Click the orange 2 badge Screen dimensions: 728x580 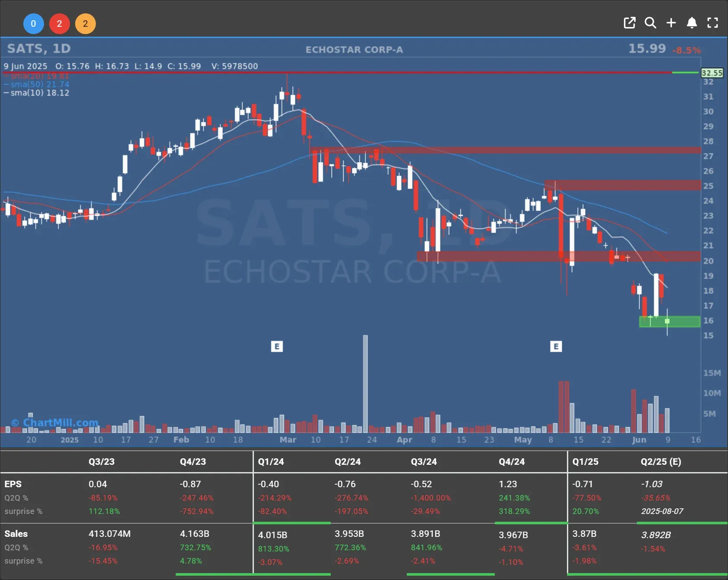click(85, 24)
